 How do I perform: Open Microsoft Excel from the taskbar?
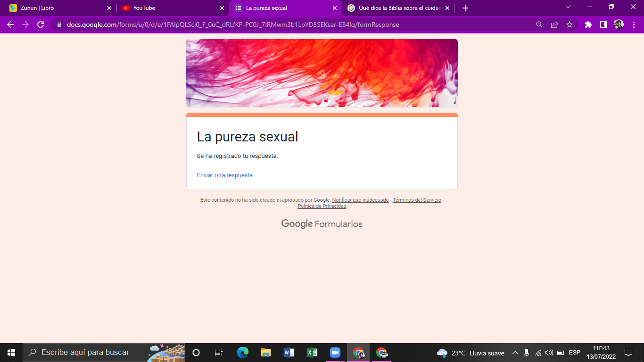click(312, 353)
